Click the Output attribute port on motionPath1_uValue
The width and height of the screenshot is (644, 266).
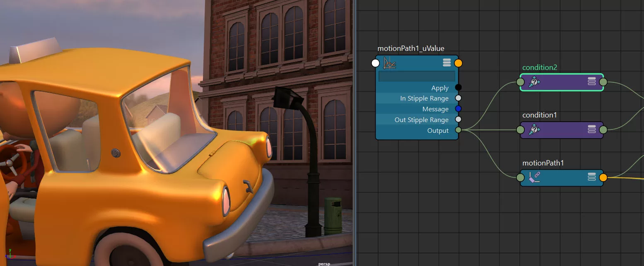(x=458, y=130)
